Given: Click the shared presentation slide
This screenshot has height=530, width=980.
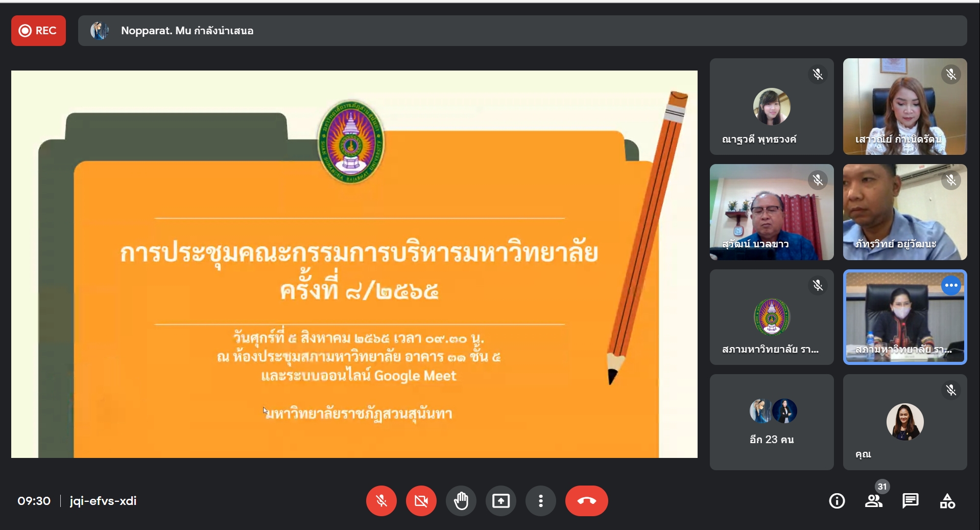Looking at the screenshot, I should [x=354, y=264].
